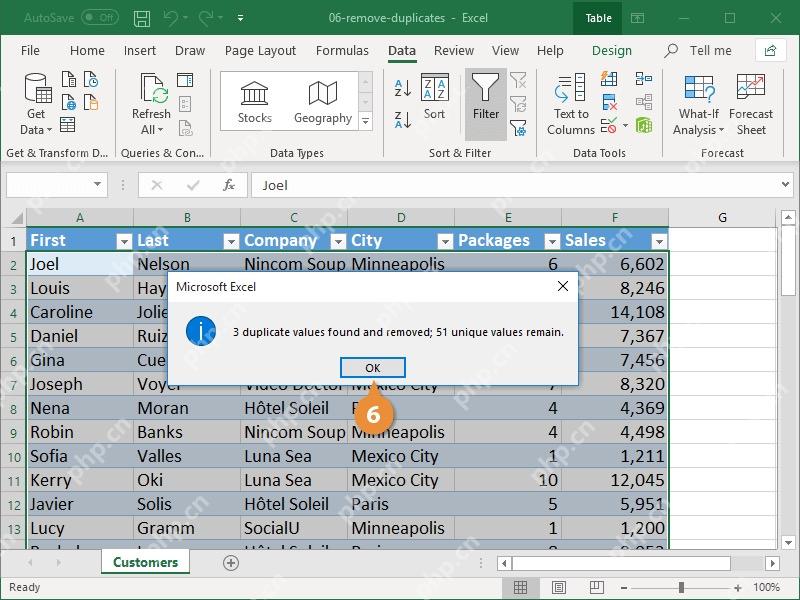800x600 pixels.
Task: Click the Remove Duplicates icon
Action: coord(609,102)
